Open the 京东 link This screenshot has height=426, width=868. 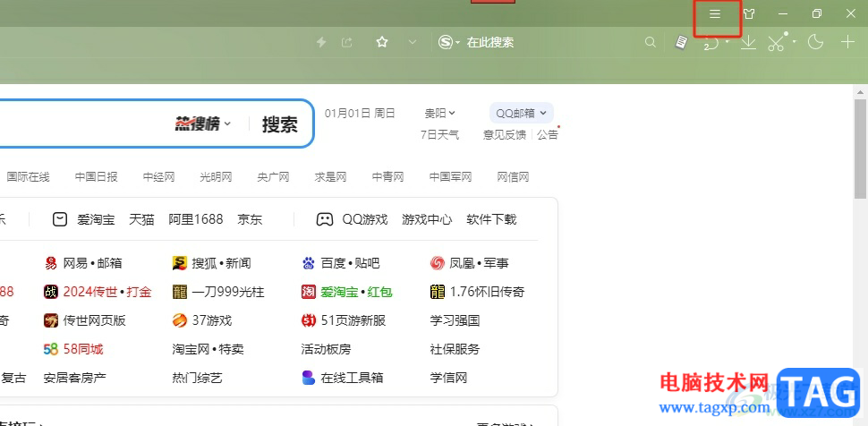[x=250, y=220]
